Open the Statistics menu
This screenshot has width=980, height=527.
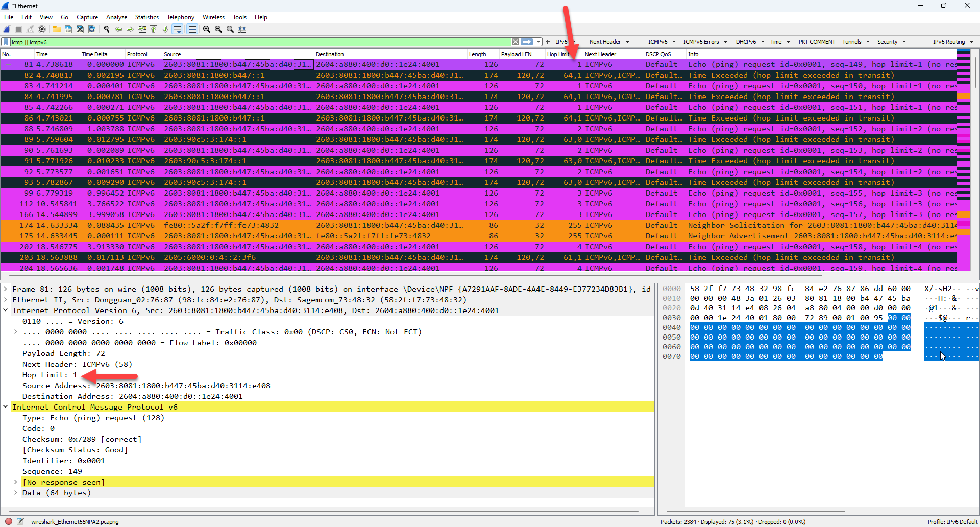click(146, 17)
